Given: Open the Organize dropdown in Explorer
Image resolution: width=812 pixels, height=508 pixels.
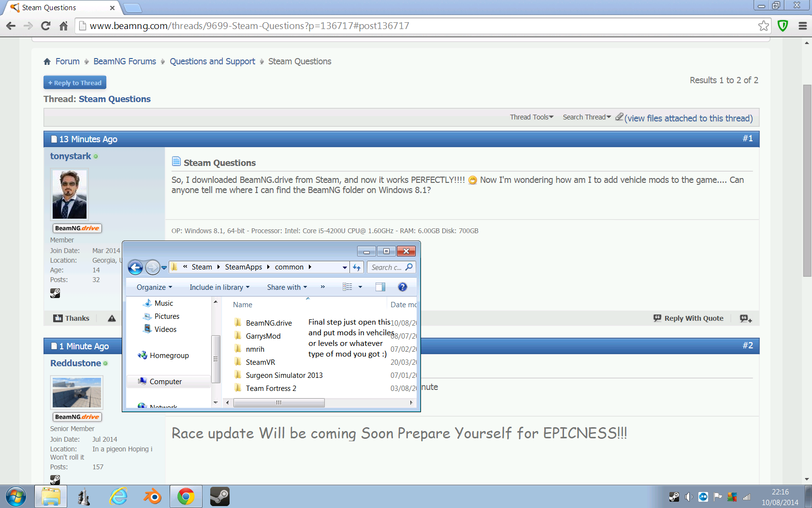Looking at the screenshot, I should [154, 287].
